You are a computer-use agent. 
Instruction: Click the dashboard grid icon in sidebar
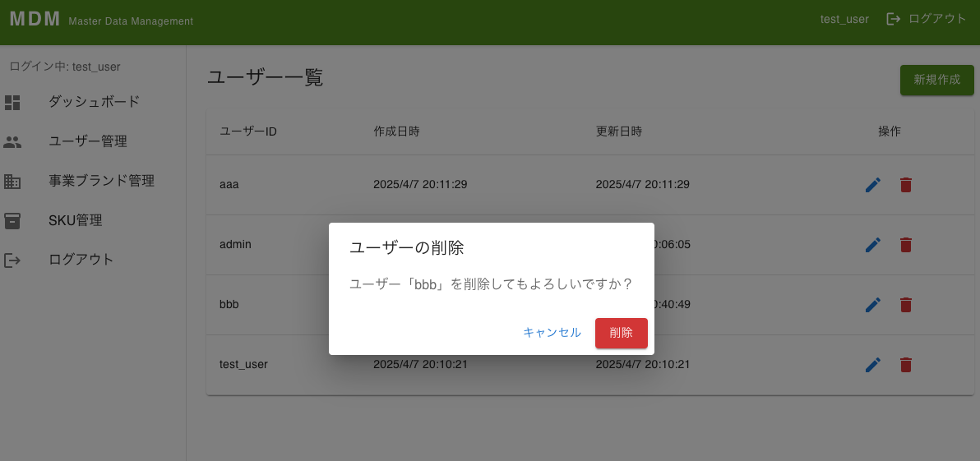tap(12, 103)
